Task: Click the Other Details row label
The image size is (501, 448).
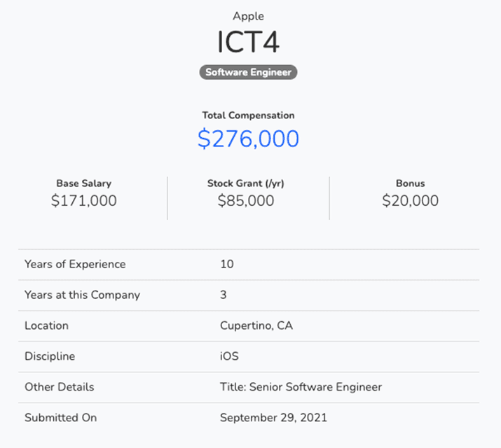Action: click(59, 387)
